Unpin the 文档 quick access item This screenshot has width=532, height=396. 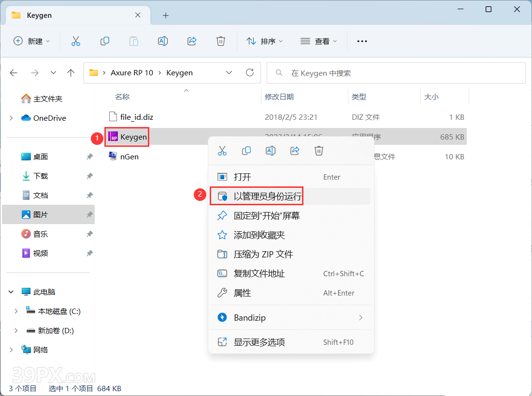89,195
